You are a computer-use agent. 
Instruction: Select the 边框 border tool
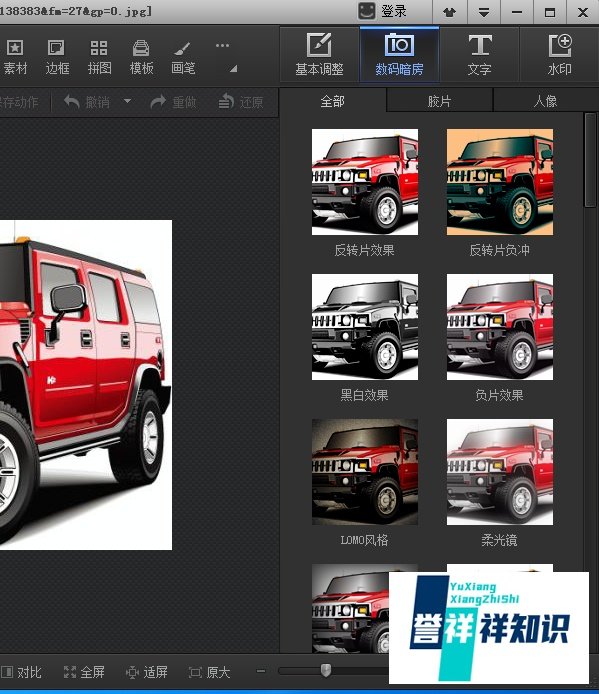[x=57, y=57]
